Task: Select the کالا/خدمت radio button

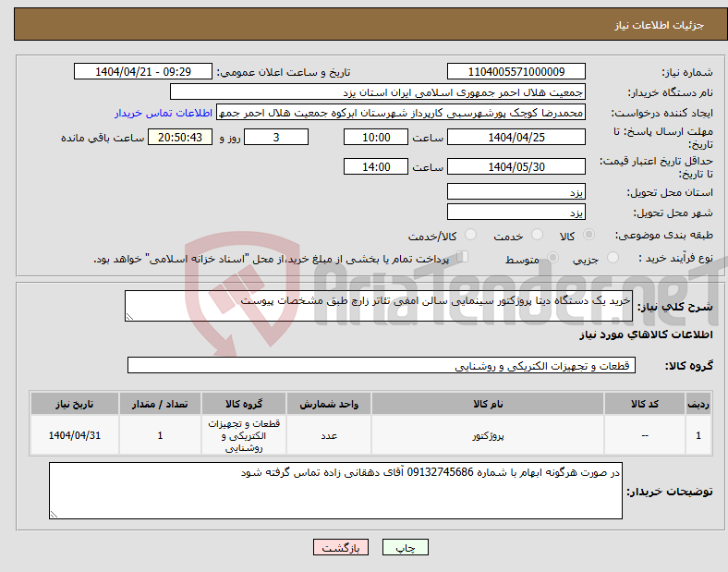Action: point(470,235)
